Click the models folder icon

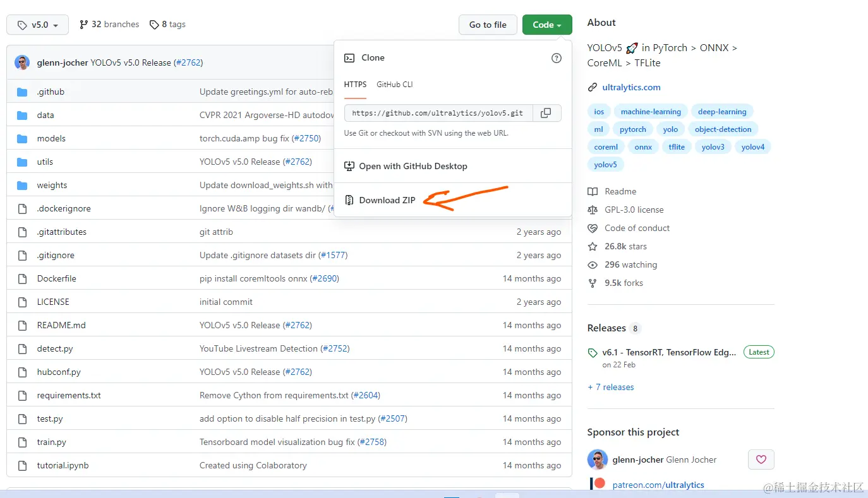coord(22,139)
